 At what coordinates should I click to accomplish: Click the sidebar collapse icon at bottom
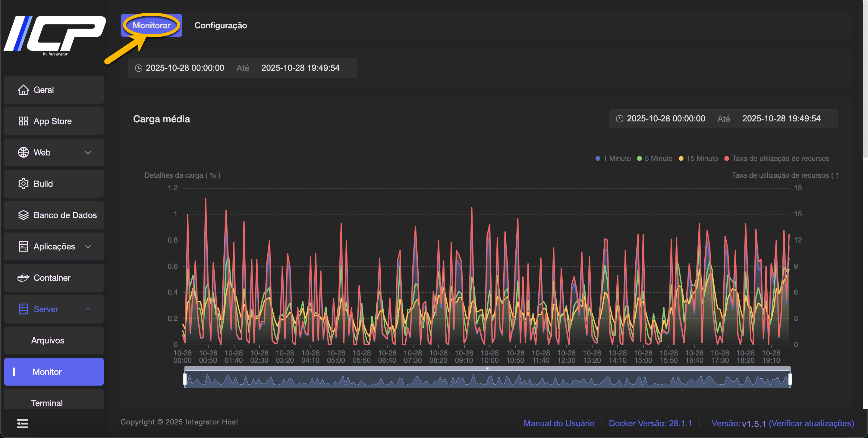(x=23, y=424)
